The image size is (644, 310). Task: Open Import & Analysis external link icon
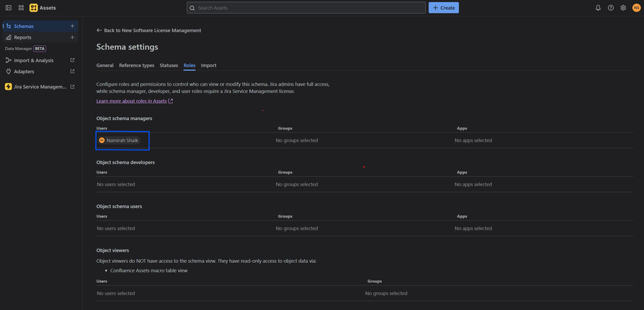point(72,61)
